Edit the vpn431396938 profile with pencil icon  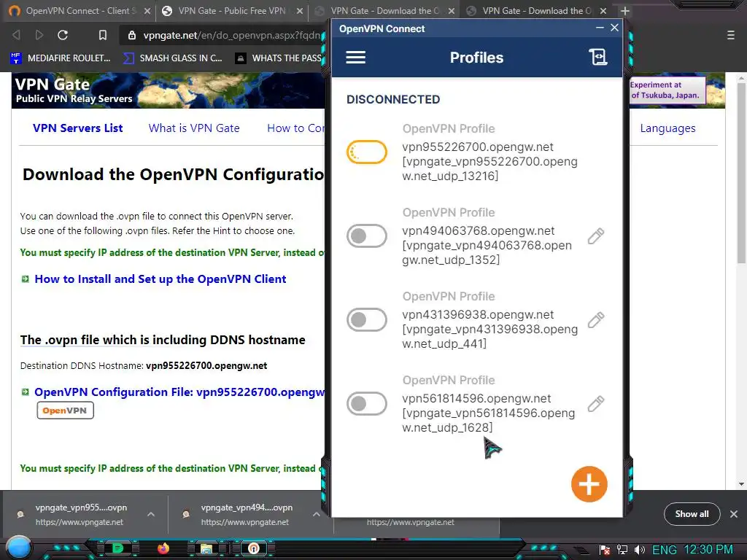(x=595, y=320)
